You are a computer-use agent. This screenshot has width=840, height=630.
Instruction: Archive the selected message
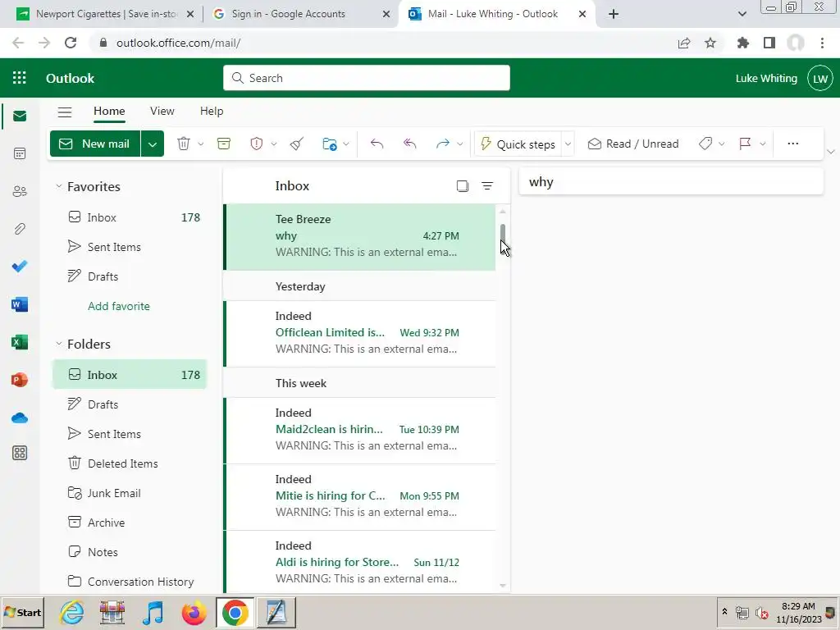(x=224, y=144)
